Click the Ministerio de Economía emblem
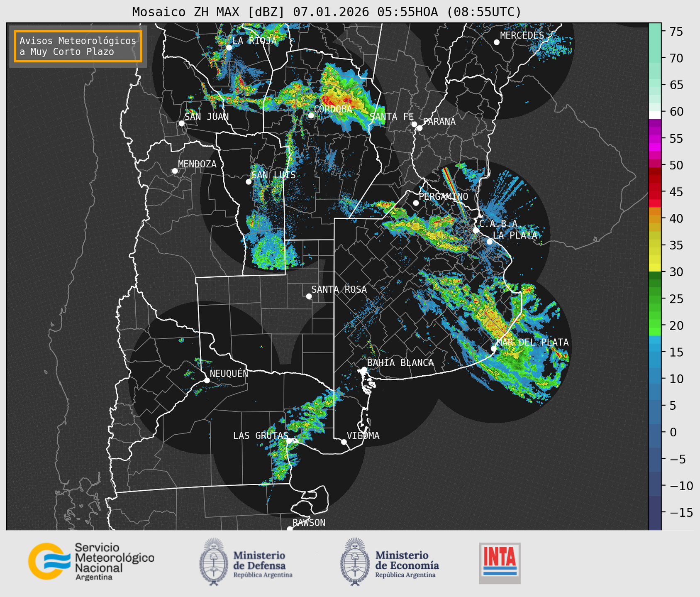 pyautogui.click(x=355, y=562)
